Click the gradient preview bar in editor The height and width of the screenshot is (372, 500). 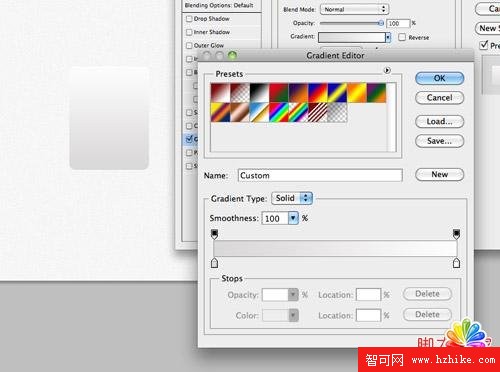point(335,249)
